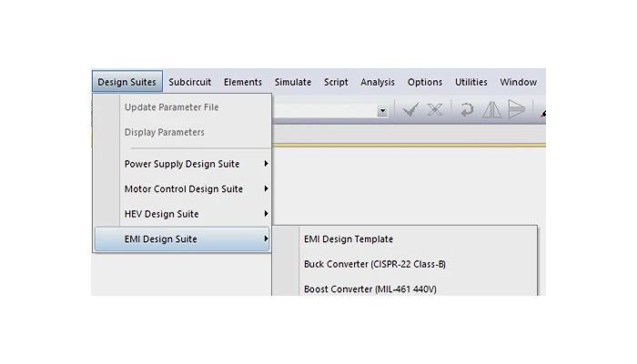Open the Utilities menu
This screenshot has height=364, width=637.
coord(470,82)
